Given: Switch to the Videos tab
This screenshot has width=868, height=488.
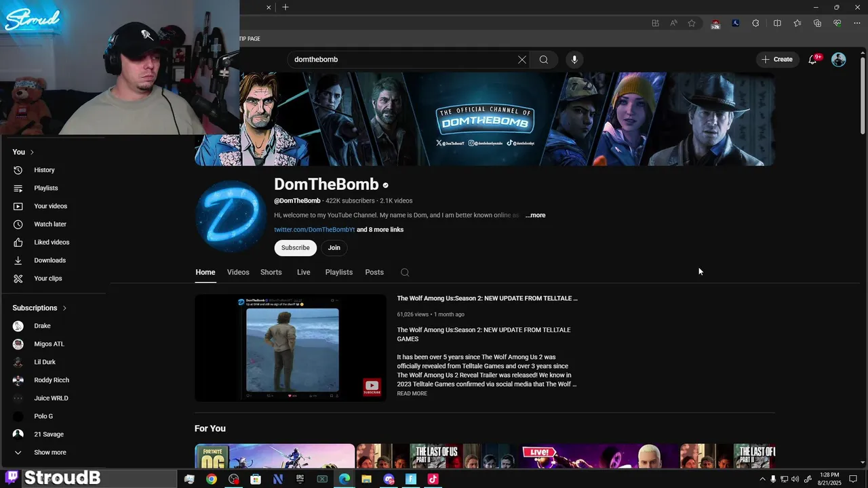Looking at the screenshot, I should (x=238, y=272).
